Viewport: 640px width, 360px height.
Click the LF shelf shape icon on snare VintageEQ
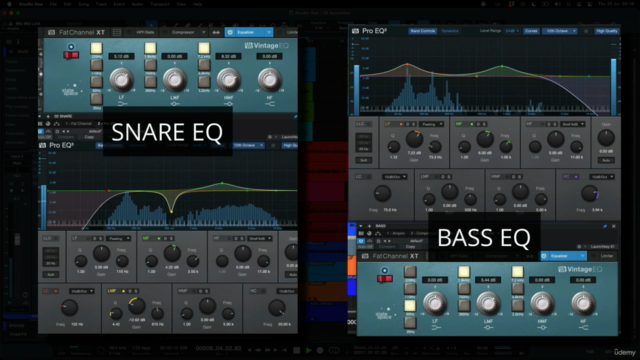pyautogui.click(x=122, y=104)
